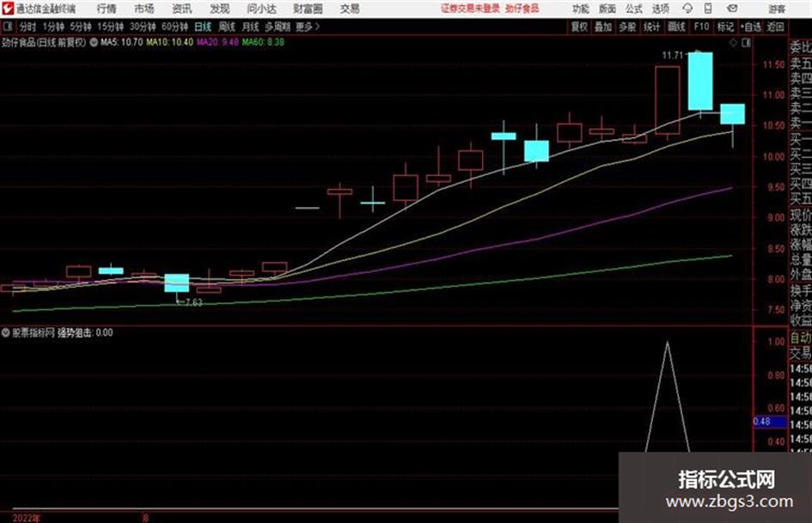Click the tall cyan candlestick at the 11.71 high

click(700, 82)
